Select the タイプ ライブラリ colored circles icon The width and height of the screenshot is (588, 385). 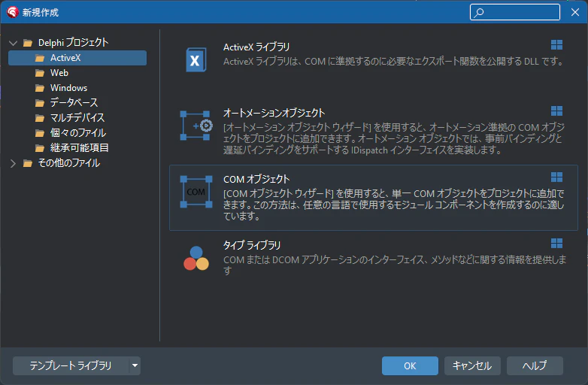196,258
